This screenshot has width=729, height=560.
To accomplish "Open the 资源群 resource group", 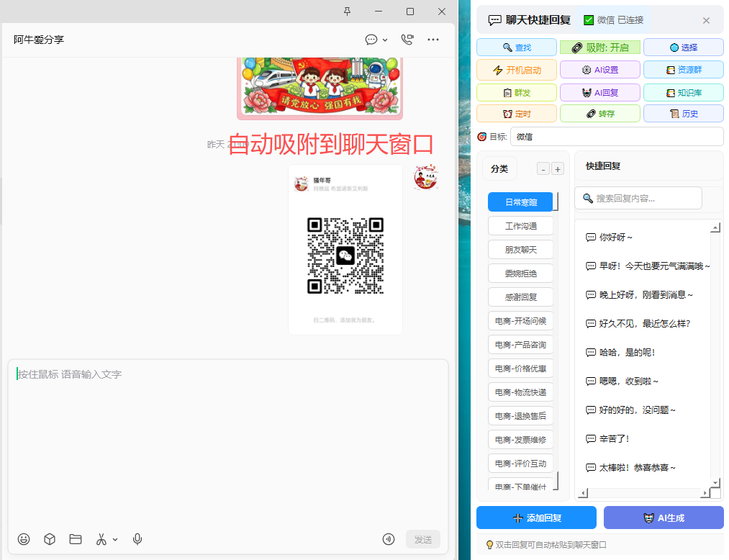I will pyautogui.click(x=684, y=70).
